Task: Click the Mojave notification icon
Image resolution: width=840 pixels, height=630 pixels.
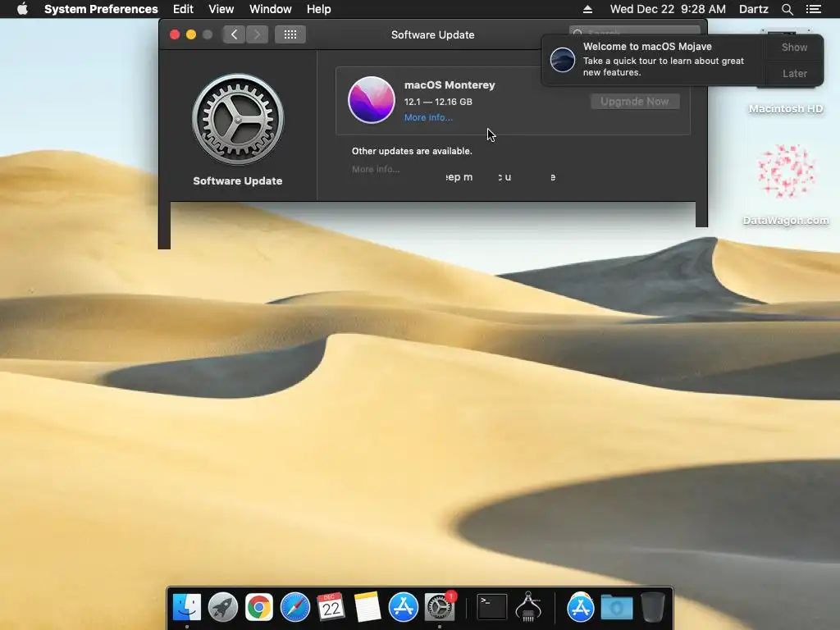Action: pos(563,59)
